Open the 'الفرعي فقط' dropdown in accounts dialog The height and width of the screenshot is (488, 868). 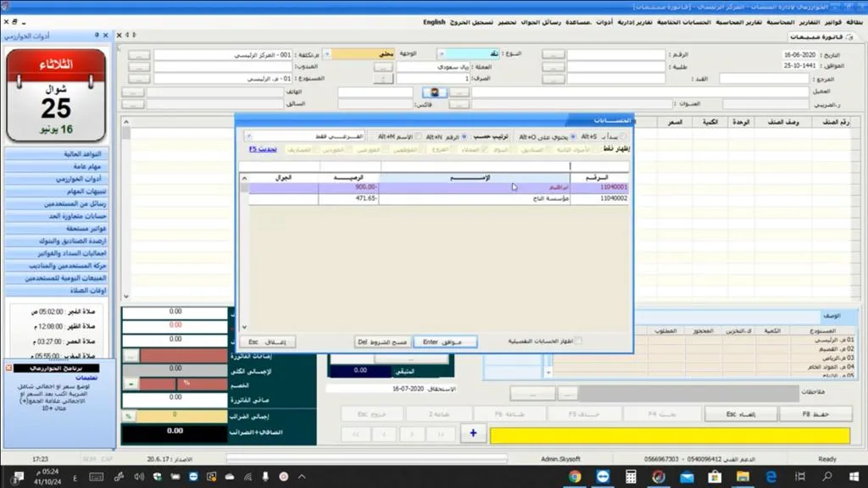point(248,136)
